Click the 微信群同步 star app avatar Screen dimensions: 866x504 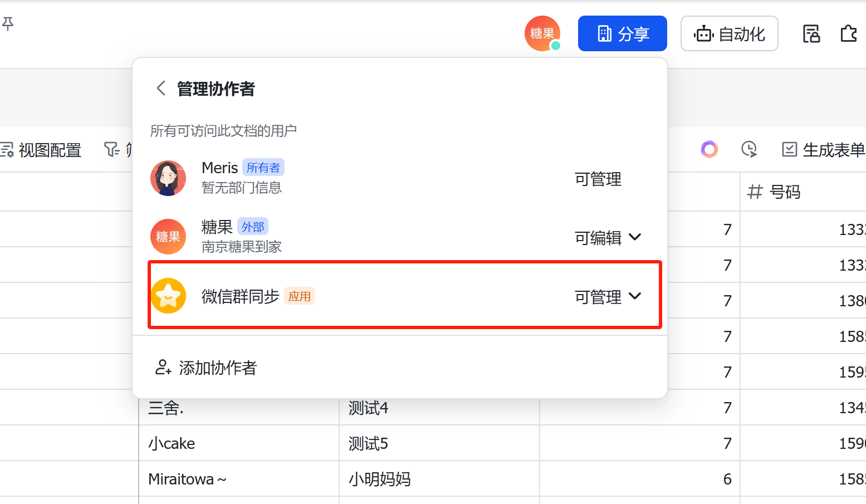168,296
